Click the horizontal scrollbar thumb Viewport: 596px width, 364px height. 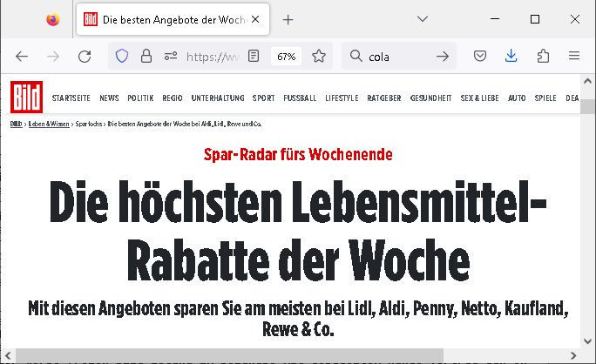(229, 356)
